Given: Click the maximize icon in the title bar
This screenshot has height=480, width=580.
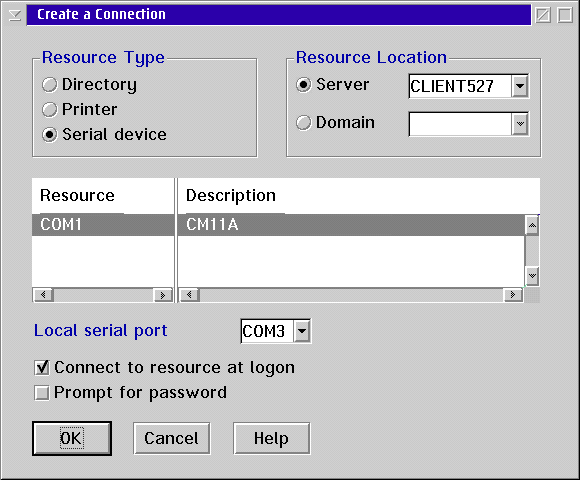Looking at the screenshot, I should pos(565,16).
